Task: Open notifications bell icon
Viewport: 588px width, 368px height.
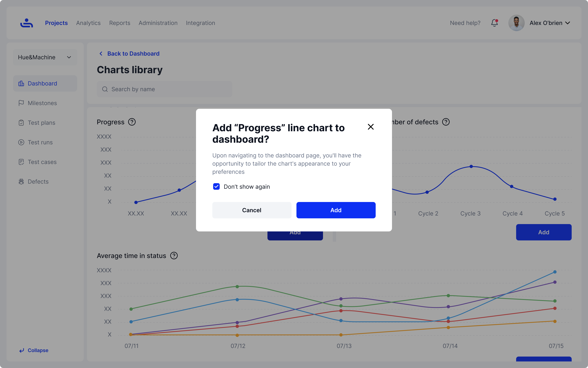Action: (x=494, y=23)
